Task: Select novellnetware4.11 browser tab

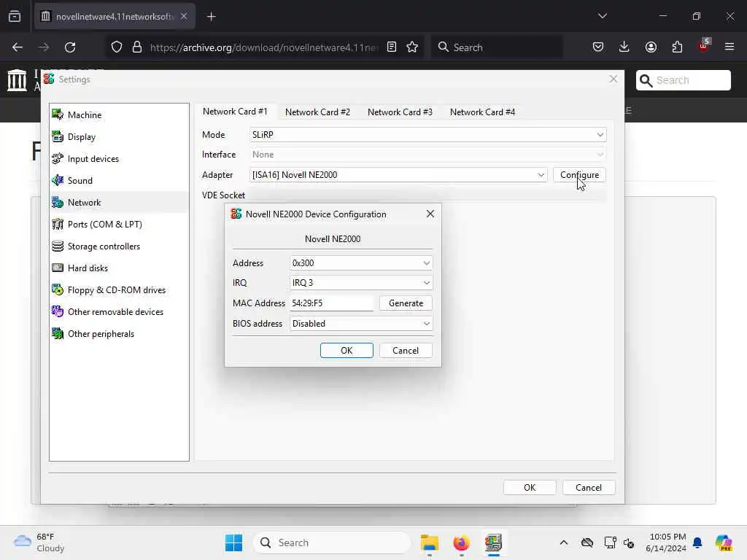Action: tap(115, 17)
